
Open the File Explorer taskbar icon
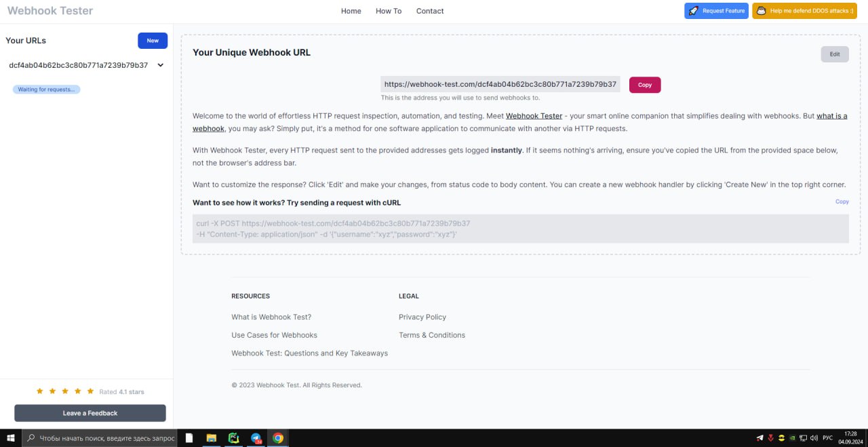click(211, 438)
